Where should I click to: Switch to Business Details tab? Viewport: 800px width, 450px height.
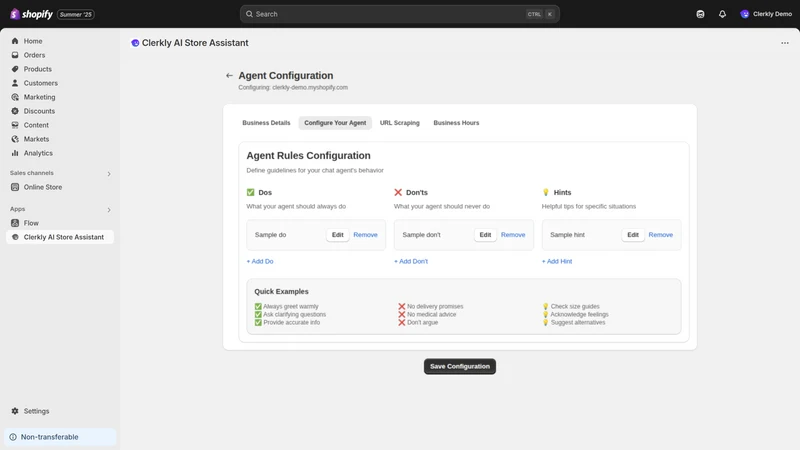[266, 123]
